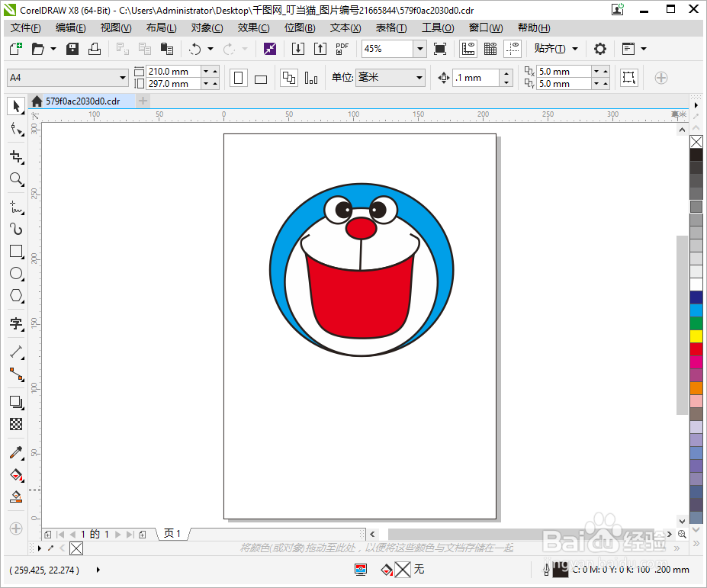Toggle rulers display
Screen dimensions: 707x588
tap(468, 49)
